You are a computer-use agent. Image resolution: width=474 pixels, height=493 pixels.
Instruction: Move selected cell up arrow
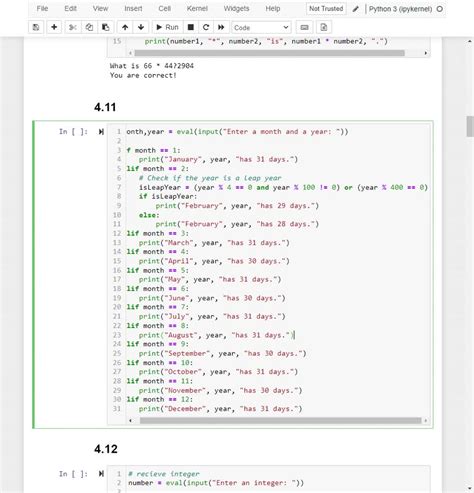[x=125, y=27]
